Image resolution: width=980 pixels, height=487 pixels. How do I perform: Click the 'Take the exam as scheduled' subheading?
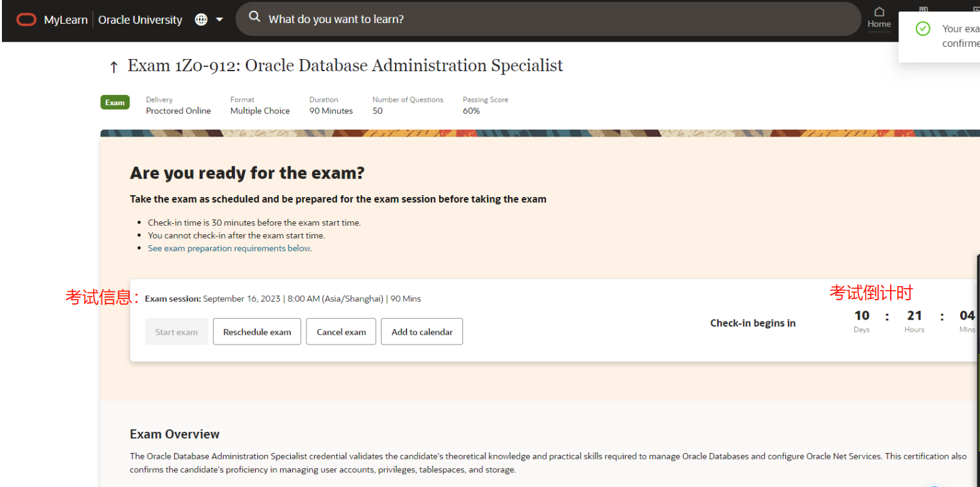338,199
